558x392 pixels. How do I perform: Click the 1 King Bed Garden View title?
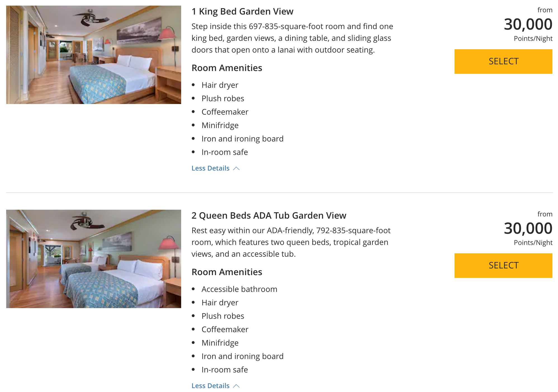(242, 11)
